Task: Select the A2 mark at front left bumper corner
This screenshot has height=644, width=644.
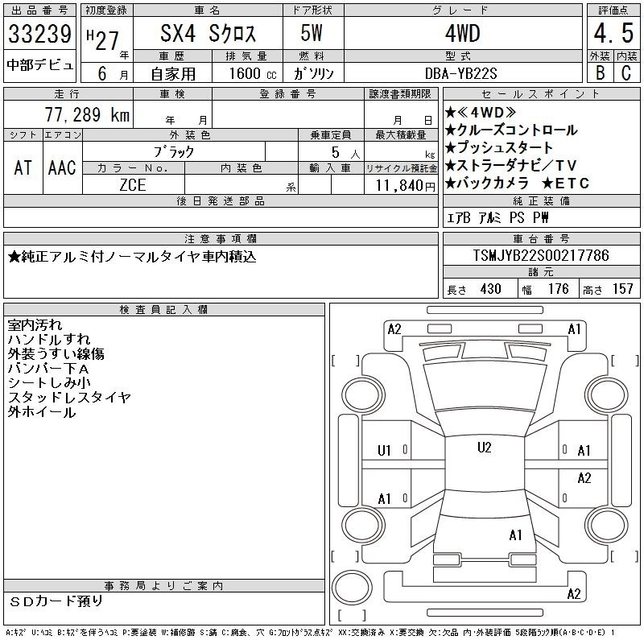Action: pos(394,329)
